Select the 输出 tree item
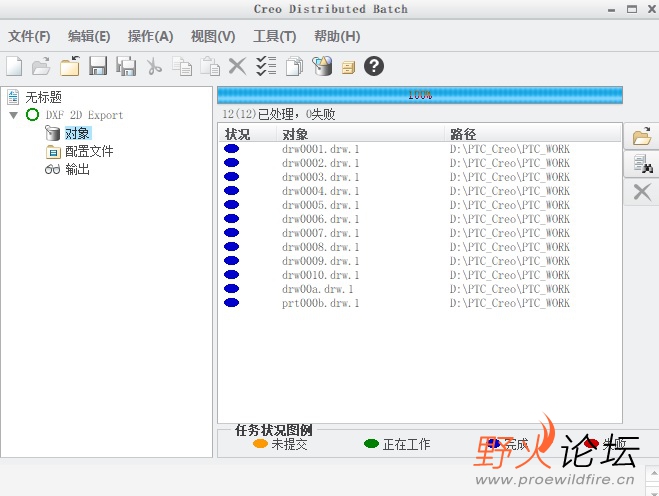The height and width of the screenshot is (496, 659). (77, 169)
